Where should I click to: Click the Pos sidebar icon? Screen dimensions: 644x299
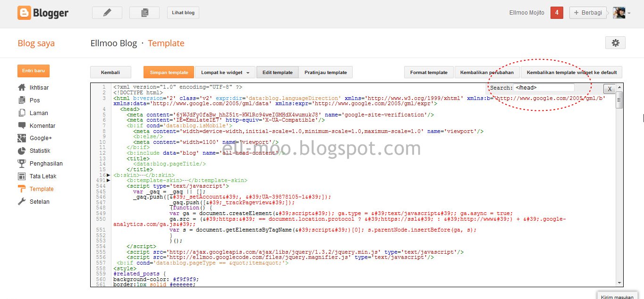click(x=22, y=100)
